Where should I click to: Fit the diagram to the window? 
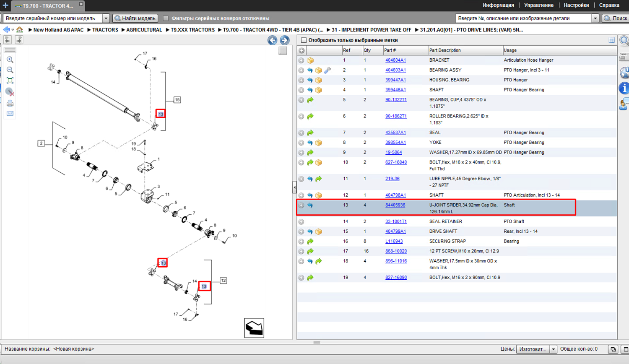coord(10,81)
